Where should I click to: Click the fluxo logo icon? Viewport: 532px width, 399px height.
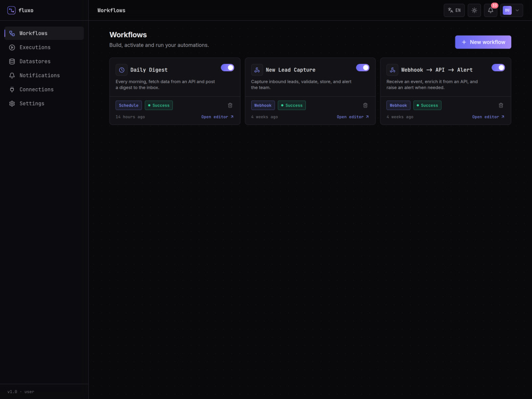click(11, 10)
